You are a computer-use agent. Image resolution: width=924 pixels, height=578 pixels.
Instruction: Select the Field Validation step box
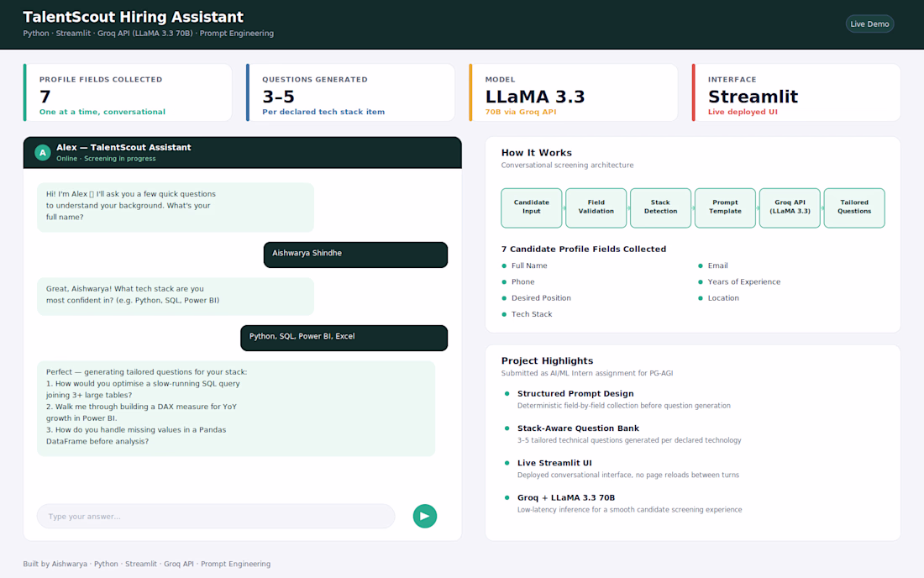point(596,208)
